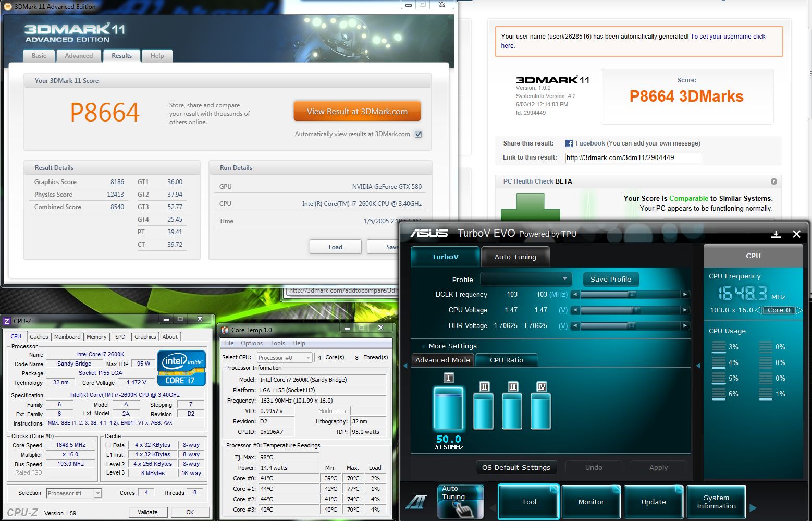812x521 pixels.
Task: Select core III ratio bar in TurboV
Action: (512, 411)
